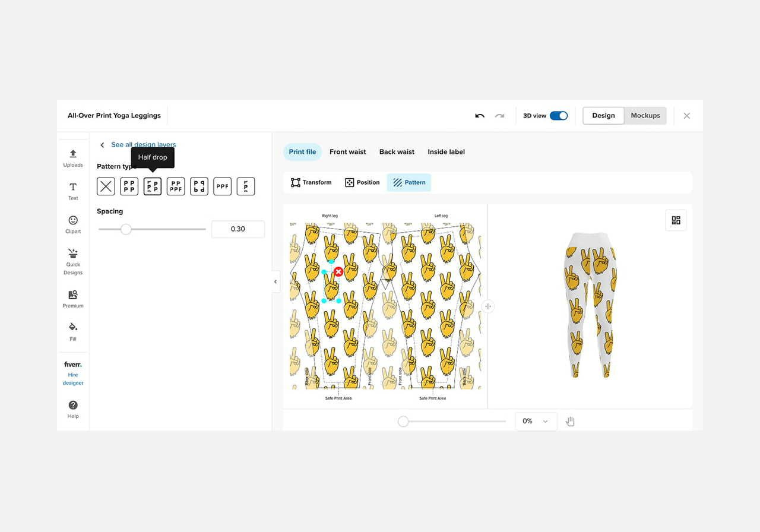
Task: Choose the Half drop pattern type
Action: point(152,186)
